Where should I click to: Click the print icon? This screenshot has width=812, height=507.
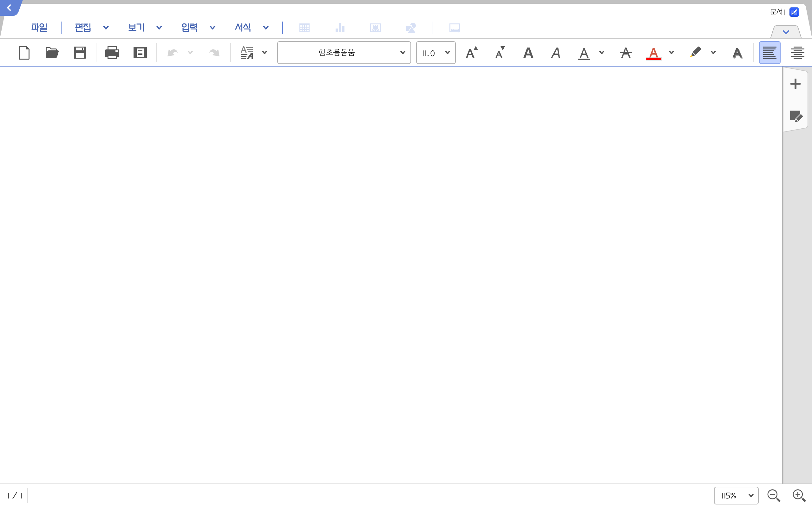[x=112, y=53]
